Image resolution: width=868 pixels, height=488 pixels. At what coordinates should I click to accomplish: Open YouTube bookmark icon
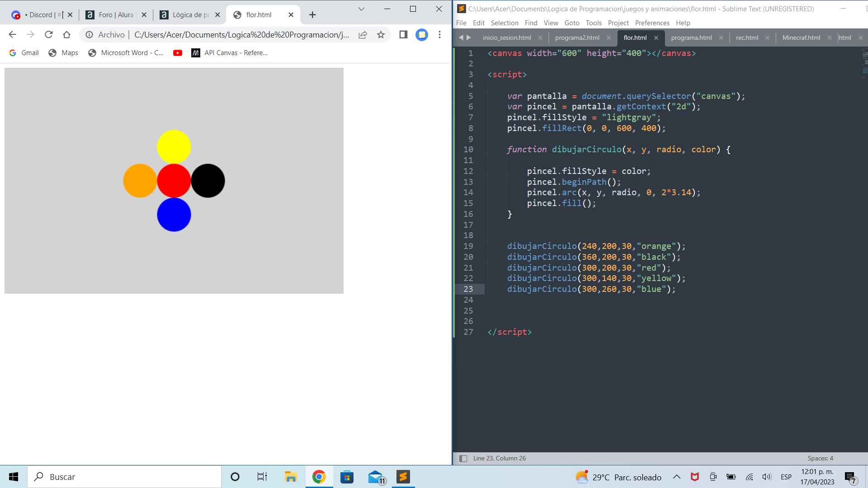[178, 53]
